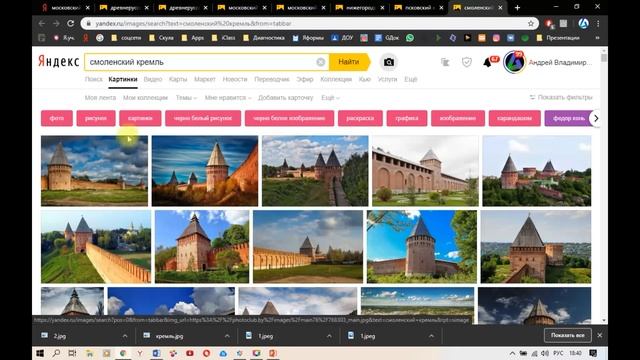Select the рисунки filter tag
The height and width of the screenshot is (360, 640).
pyautogui.click(x=96, y=118)
